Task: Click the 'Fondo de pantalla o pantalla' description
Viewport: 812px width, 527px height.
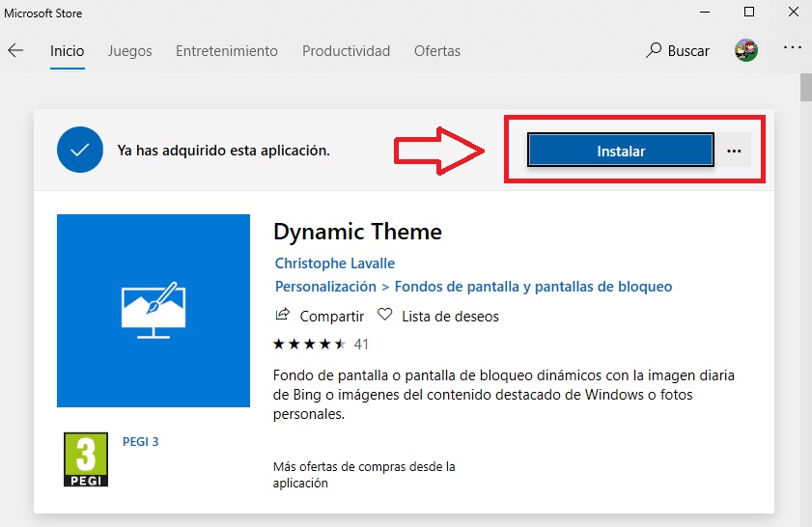Action: point(503,395)
